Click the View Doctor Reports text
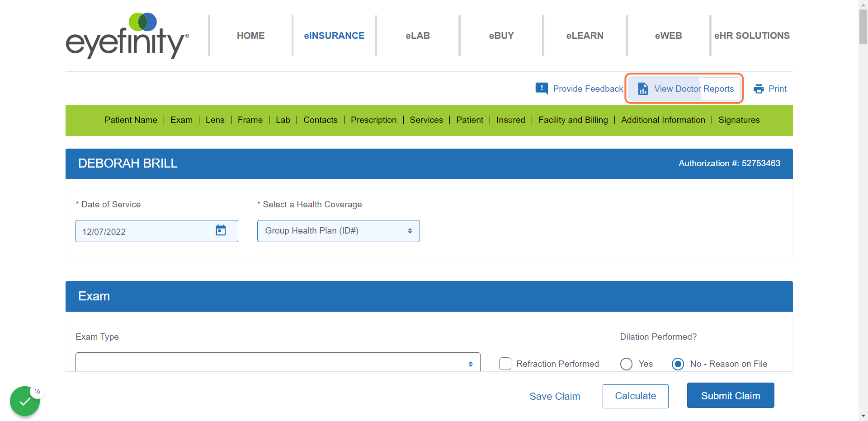Viewport: 868px width, 421px height. click(694, 89)
